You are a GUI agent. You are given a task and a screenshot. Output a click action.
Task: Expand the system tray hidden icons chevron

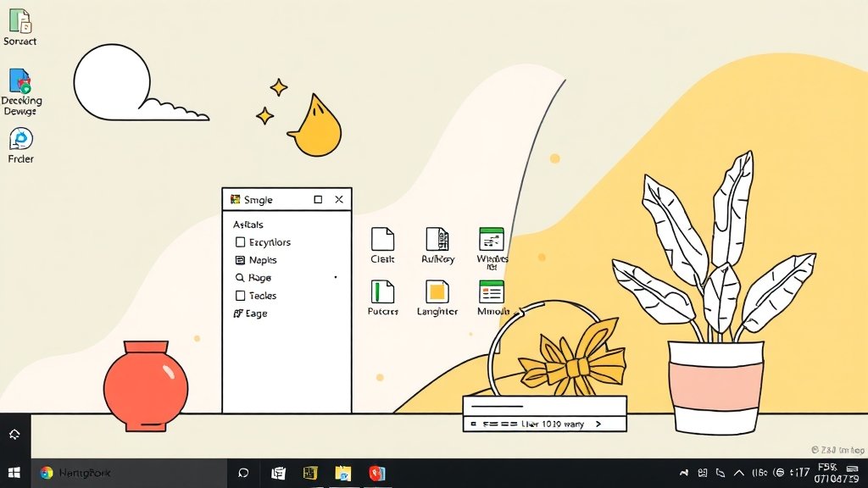click(x=738, y=473)
